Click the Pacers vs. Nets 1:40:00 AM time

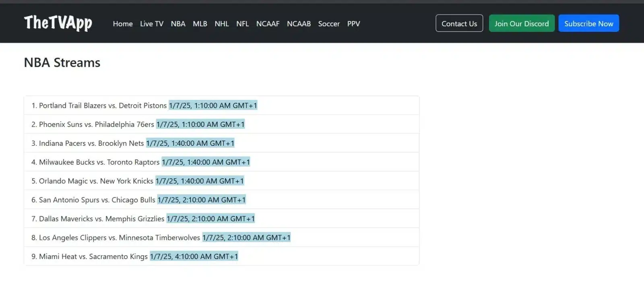190,143
